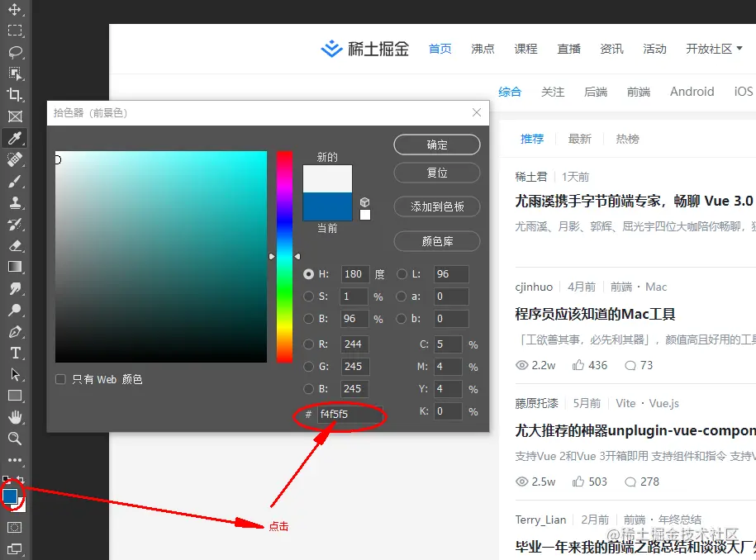Close the 拾色器 color picker dialog

click(477, 112)
